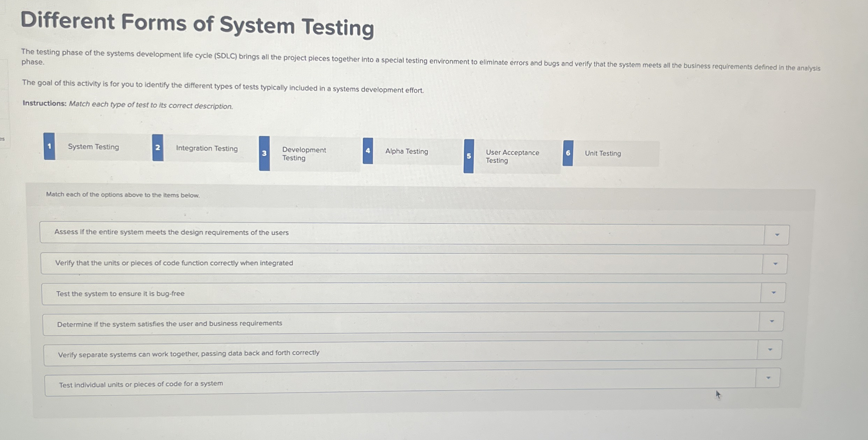Select the Unit Testing option chip

603,153
